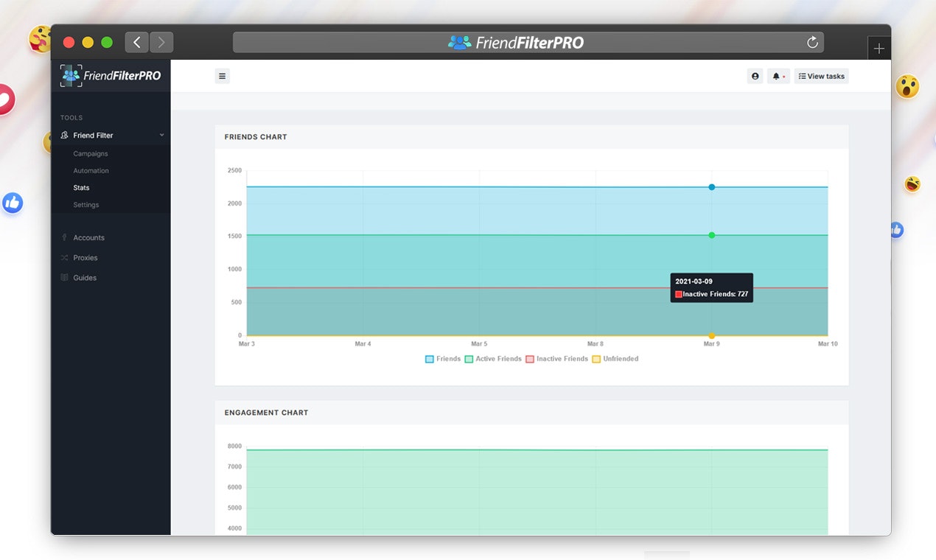Click the yellow Unfriended point on Mar 9

pyautogui.click(x=712, y=336)
